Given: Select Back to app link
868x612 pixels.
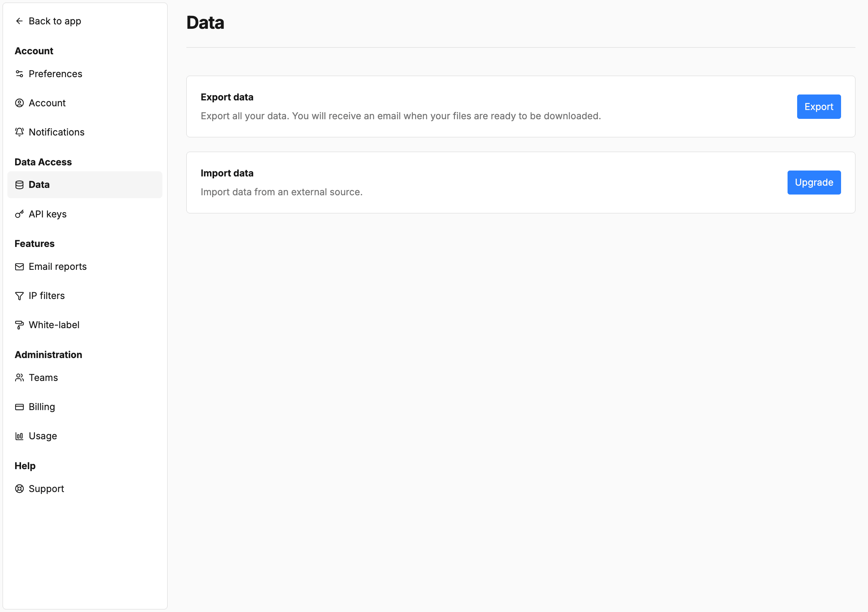Looking at the screenshot, I should [55, 21].
